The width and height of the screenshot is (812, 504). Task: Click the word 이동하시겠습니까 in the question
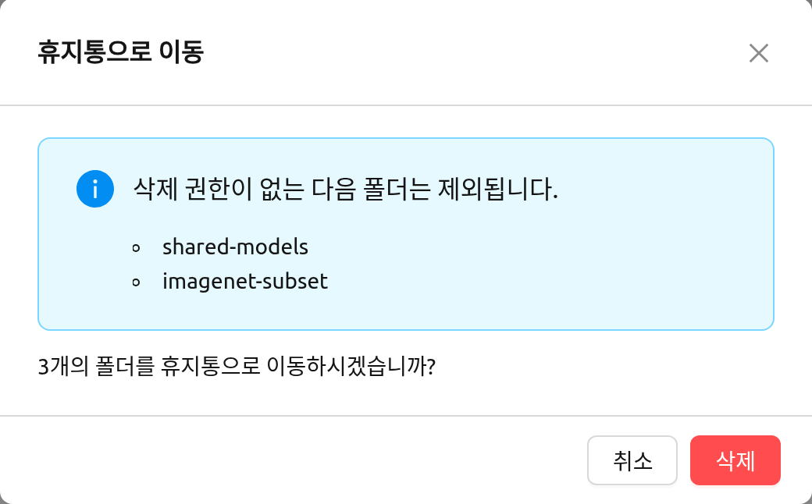point(351,367)
